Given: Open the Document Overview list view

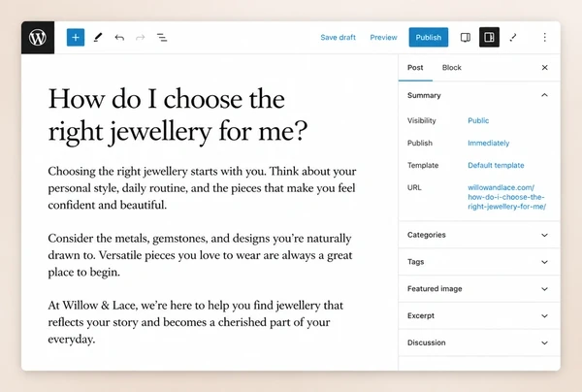Looking at the screenshot, I should click(x=162, y=38).
